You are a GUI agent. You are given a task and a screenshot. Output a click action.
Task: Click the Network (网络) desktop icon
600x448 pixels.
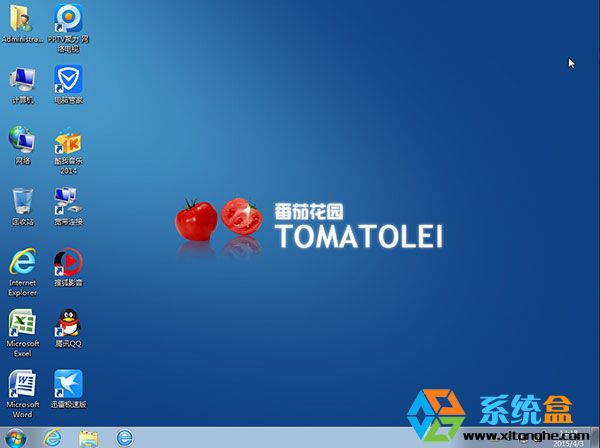pyautogui.click(x=22, y=140)
